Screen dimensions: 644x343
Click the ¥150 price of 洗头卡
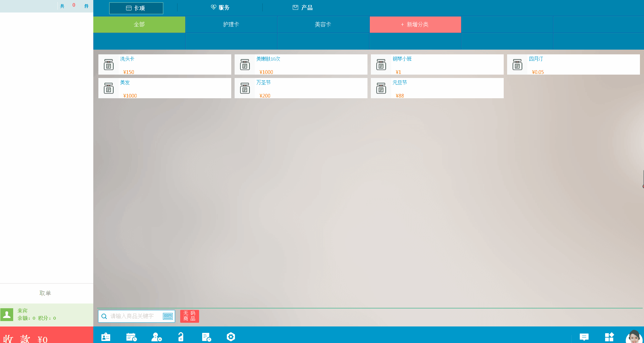[128, 72]
